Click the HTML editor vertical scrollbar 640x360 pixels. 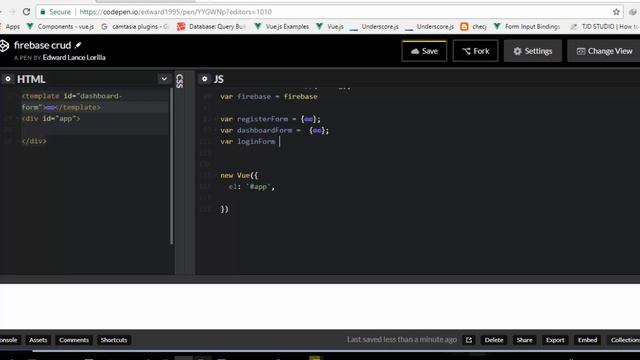pyautogui.click(x=171, y=167)
